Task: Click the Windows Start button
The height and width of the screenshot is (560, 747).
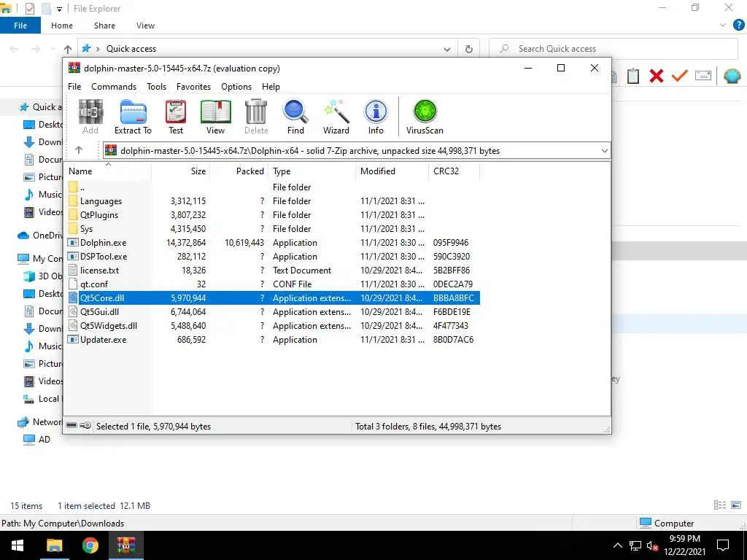Action: click(x=18, y=545)
